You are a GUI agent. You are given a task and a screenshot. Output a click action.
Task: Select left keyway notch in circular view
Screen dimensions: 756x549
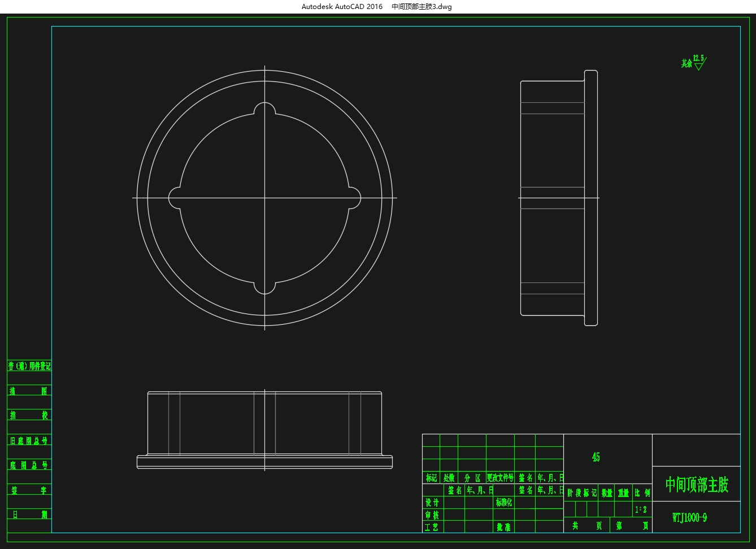click(175, 198)
